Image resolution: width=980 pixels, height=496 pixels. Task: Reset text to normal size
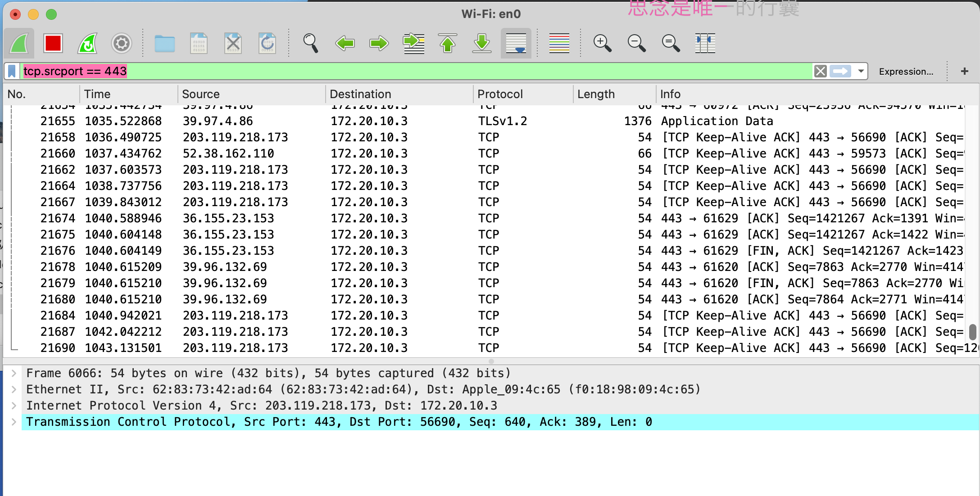[x=671, y=44]
